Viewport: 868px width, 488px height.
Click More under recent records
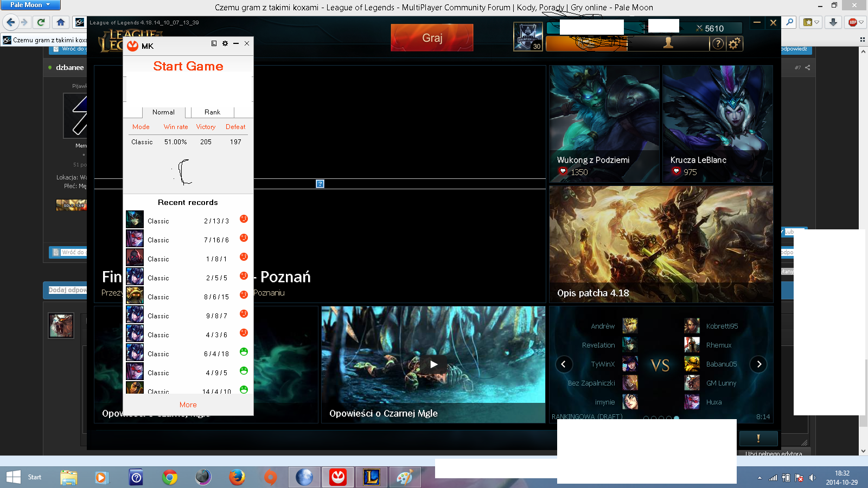188,405
